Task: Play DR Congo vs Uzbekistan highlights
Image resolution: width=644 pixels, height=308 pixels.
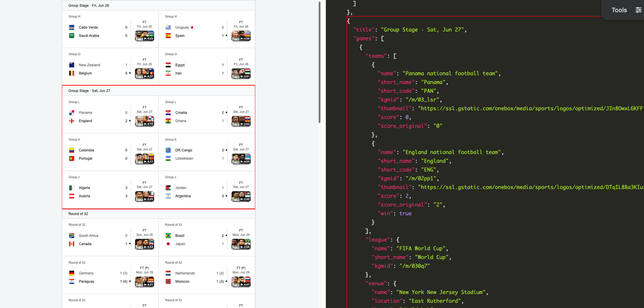Action: point(241,159)
